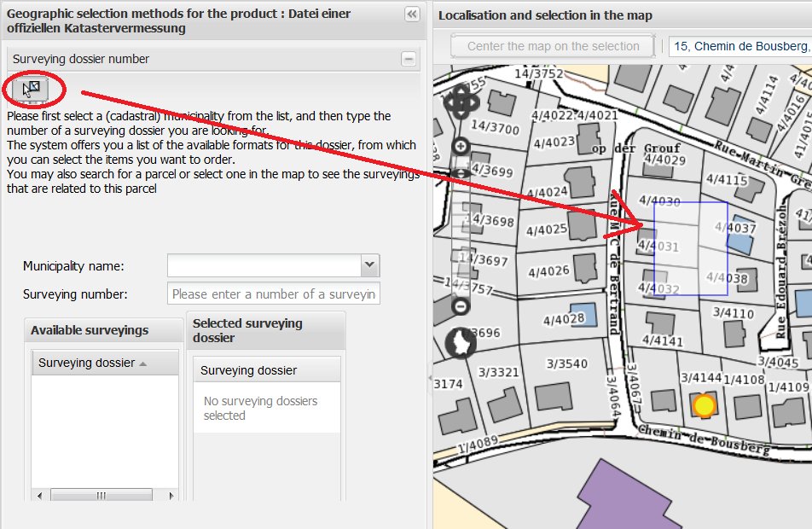The image size is (812, 529).
Task: Zoom in with the map plus button
Action: pos(461,146)
